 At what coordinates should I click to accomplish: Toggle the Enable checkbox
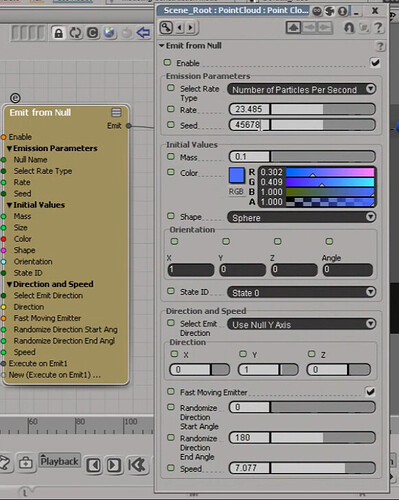[x=375, y=62]
